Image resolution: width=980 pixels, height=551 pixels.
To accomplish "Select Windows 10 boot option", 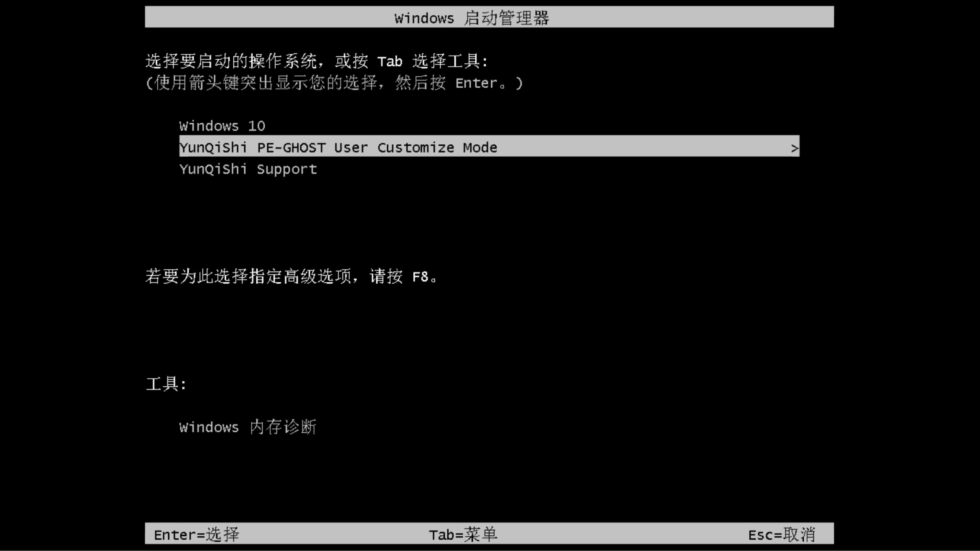I will pyautogui.click(x=222, y=125).
